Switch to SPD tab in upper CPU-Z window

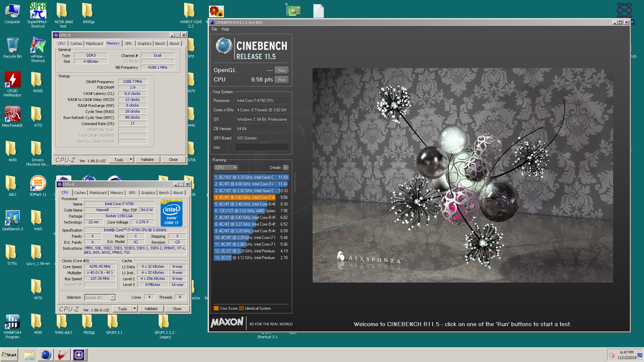pyautogui.click(x=128, y=44)
